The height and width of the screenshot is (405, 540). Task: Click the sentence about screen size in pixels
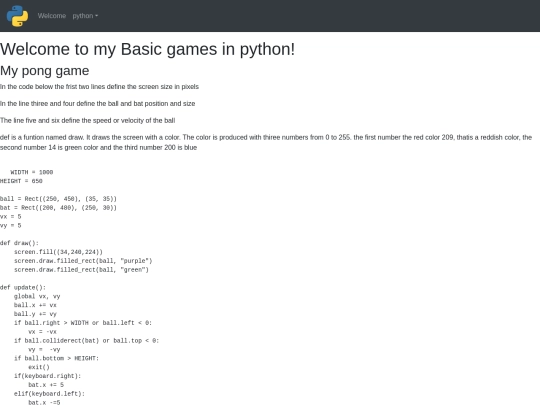click(x=100, y=86)
